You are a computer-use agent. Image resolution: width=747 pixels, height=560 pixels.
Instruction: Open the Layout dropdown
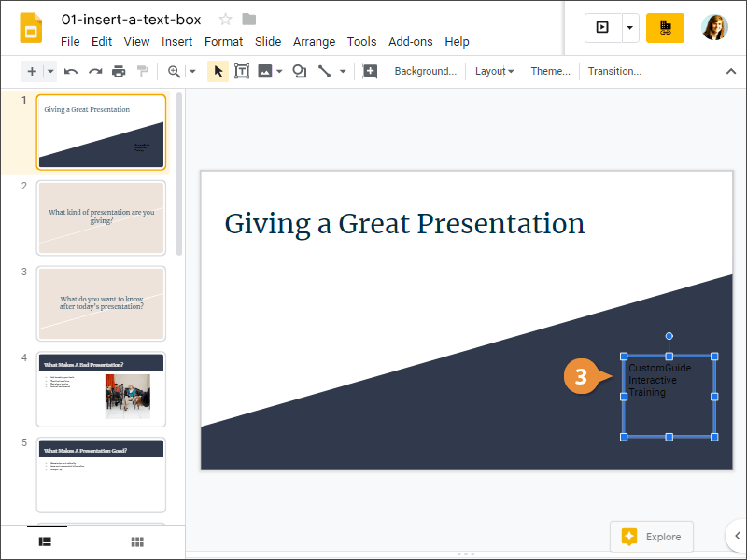pyautogui.click(x=494, y=71)
